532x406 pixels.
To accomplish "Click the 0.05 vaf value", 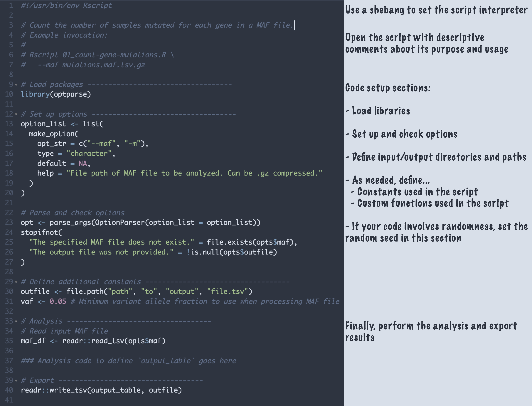I will click(x=58, y=301).
